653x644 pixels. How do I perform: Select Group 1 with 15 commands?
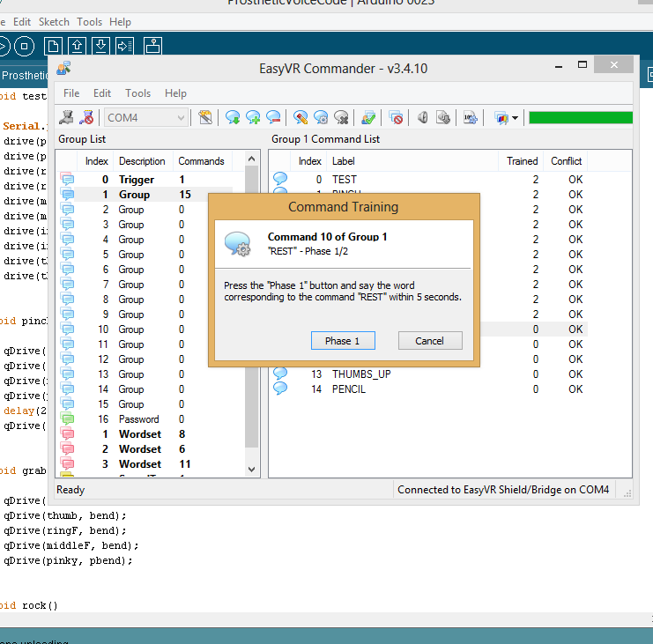pyautogui.click(x=145, y=195)
